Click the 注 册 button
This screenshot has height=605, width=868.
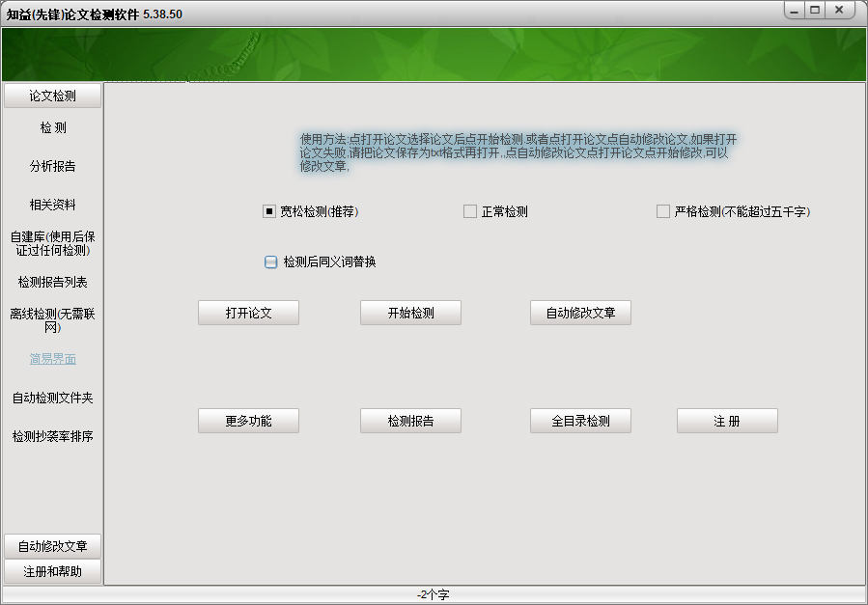727,421
